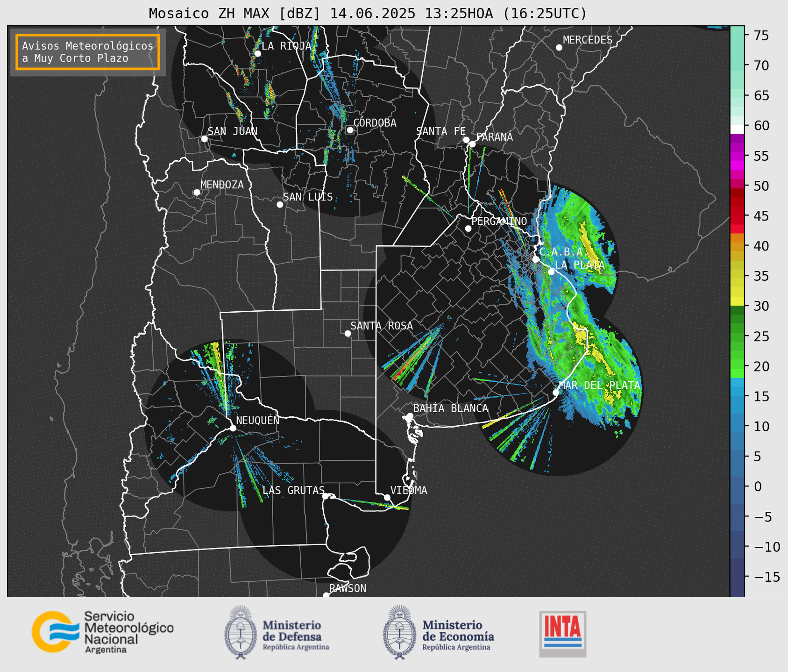788x672 pixels.
Task: Click the Mercedes city marker
Action: (559, 48)
